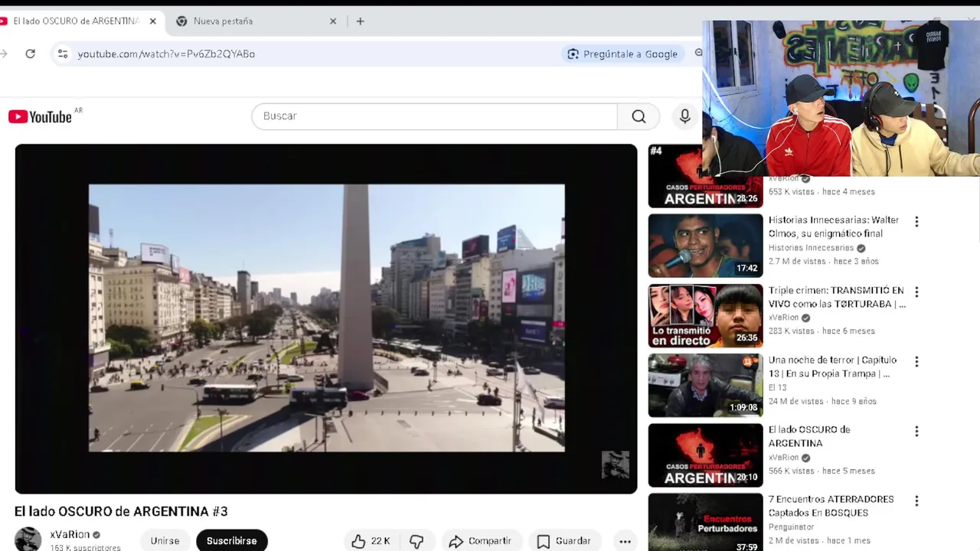This screenshot has height=551, width=980.
Task: Reload the page with the refresh icon
Action: click(30, 54)
